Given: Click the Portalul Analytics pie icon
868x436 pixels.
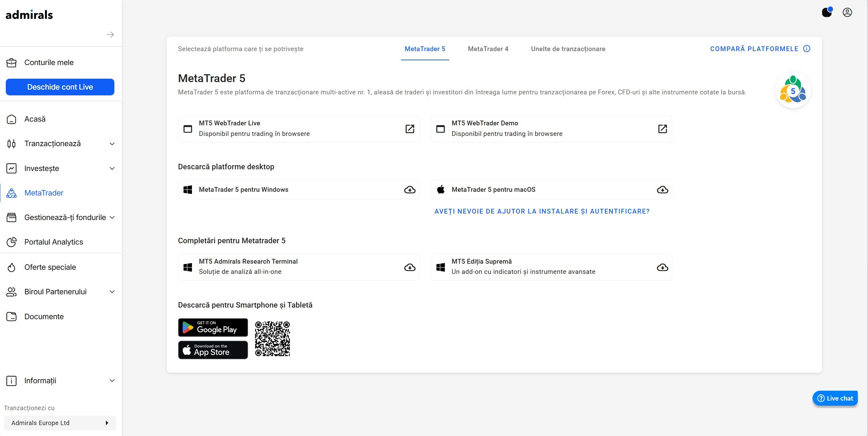Looking at the screenshot, I should [x=12, y=242].
